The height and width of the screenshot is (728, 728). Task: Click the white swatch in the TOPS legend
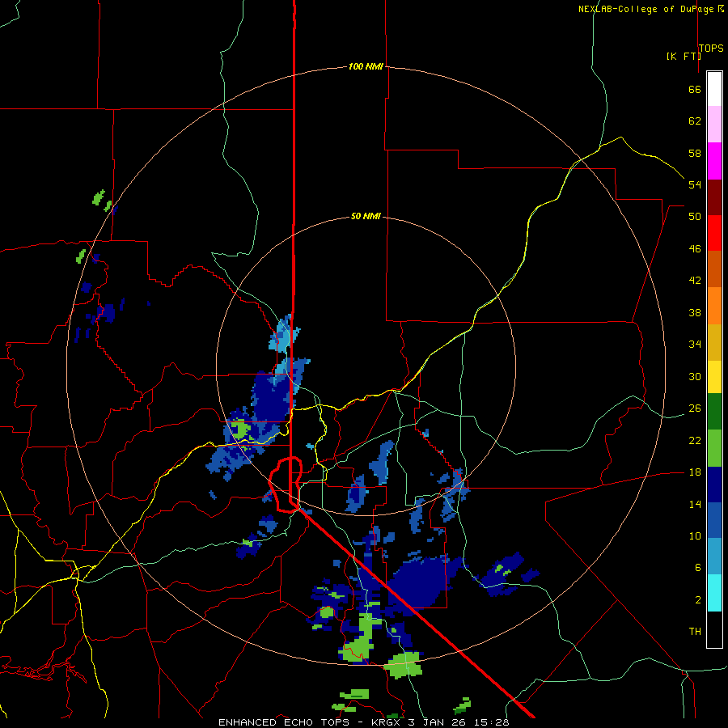(x=714, y=89)
